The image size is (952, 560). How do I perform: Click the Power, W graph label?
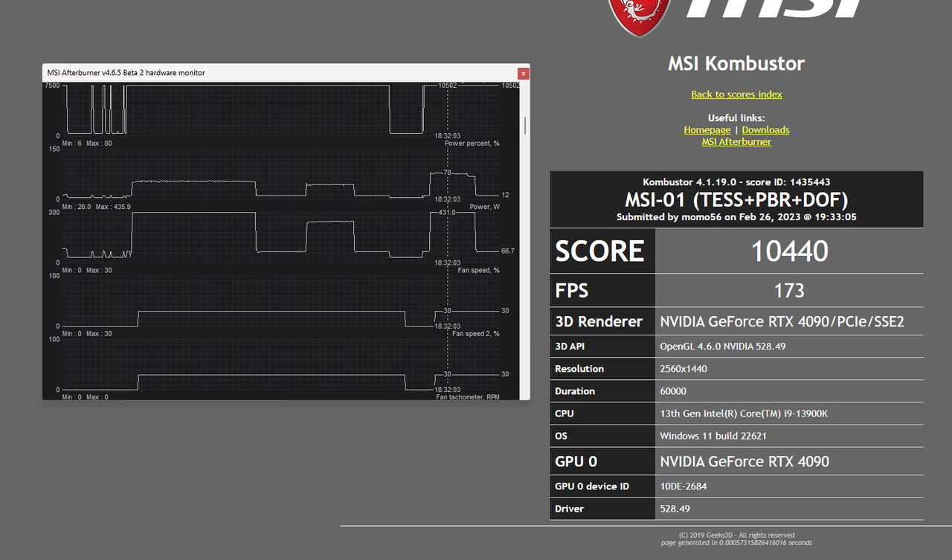[485, 207]
